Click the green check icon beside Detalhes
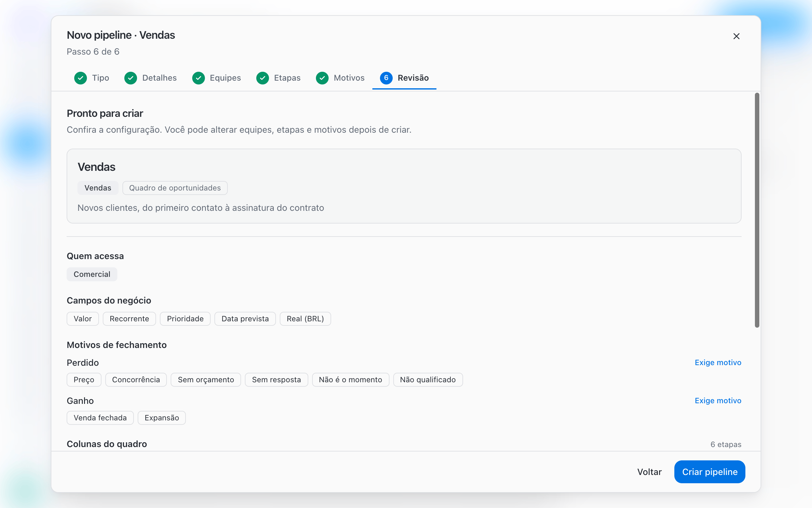This screenshot has height=508, width=812. coord(131,78)
